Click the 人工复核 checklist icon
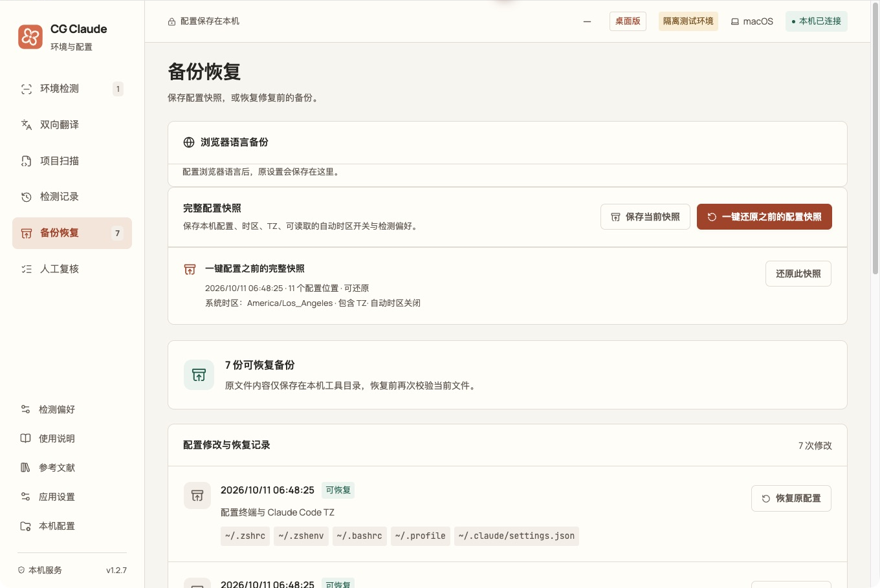 click(x=27, y=269)
